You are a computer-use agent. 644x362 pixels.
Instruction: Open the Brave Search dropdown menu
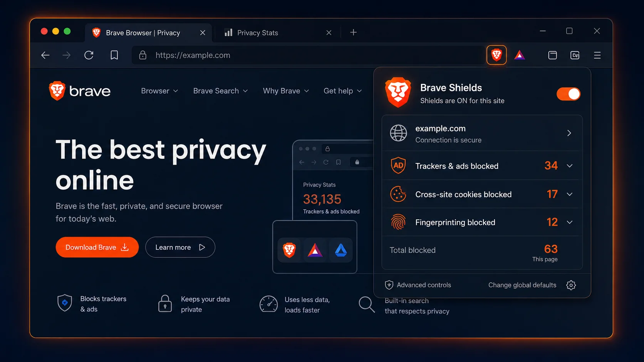tap(220, 91)
